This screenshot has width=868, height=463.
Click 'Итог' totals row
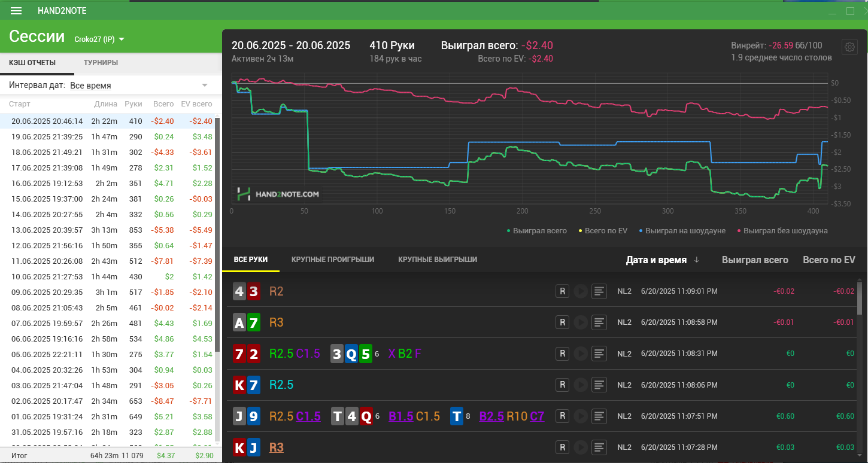click(111, 455)
